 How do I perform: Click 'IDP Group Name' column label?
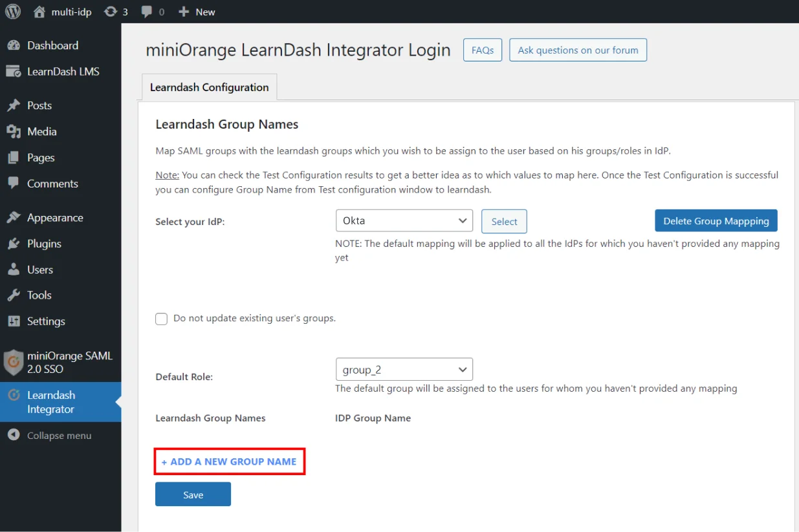[x=373, y=418]
